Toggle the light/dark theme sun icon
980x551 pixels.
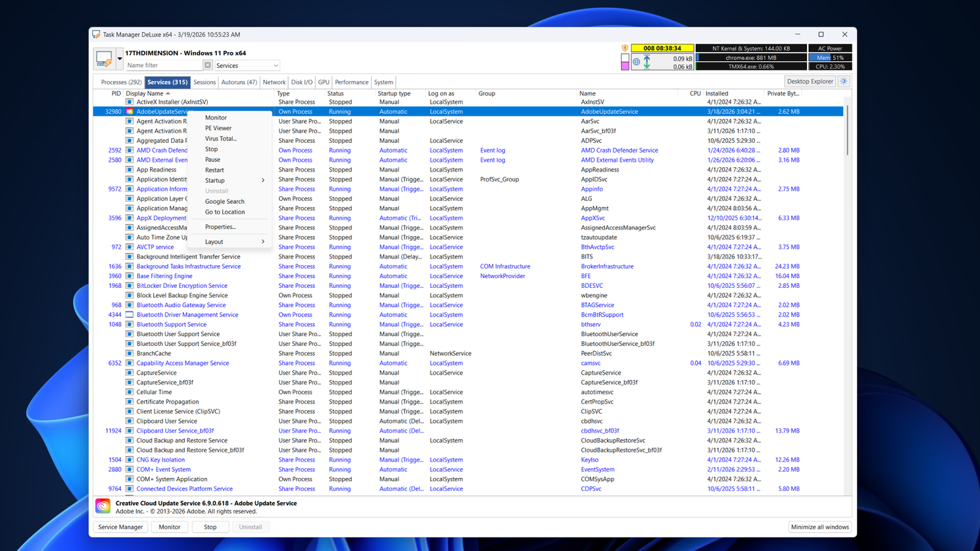[x=844, y=82]
